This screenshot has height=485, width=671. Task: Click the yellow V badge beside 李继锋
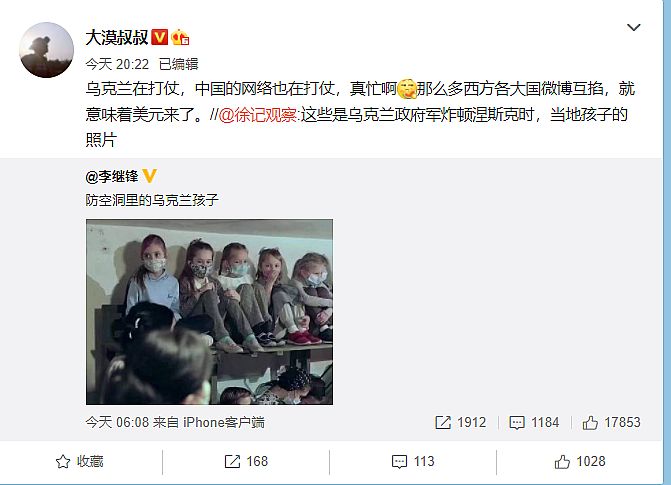pos(149,176)
